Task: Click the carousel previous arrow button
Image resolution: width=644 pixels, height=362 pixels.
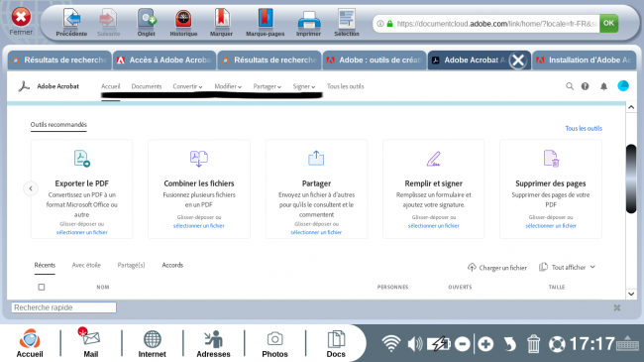Action: click(31, 188)
